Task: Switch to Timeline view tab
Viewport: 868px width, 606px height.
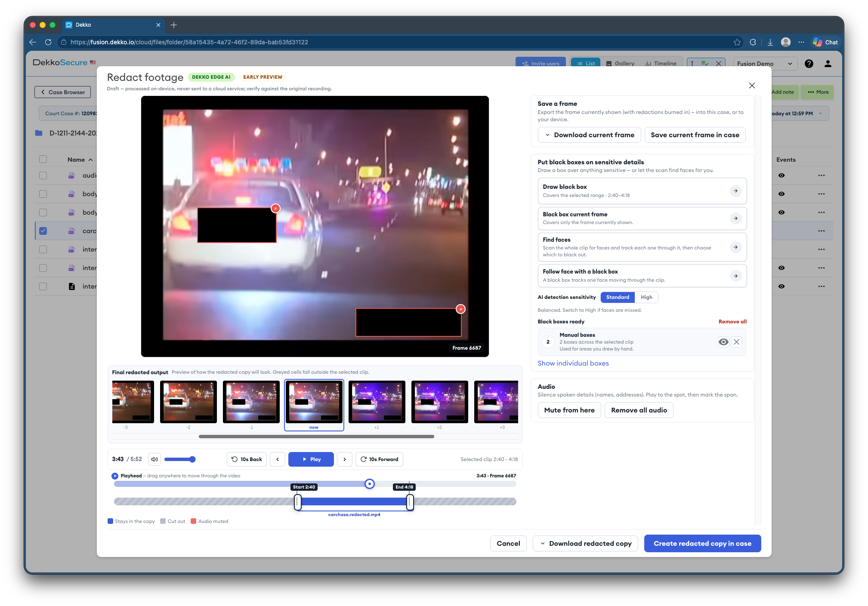Action: (x=661, y=63)
